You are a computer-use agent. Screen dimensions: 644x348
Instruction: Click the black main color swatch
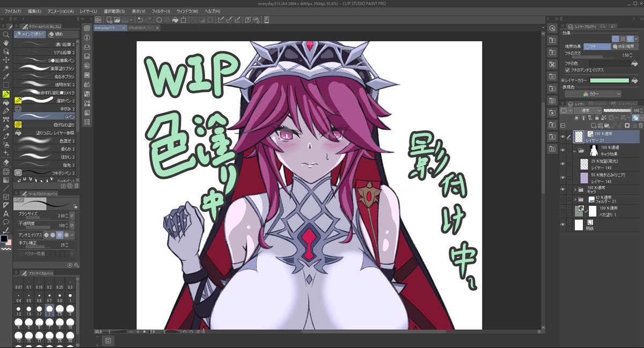4,239
